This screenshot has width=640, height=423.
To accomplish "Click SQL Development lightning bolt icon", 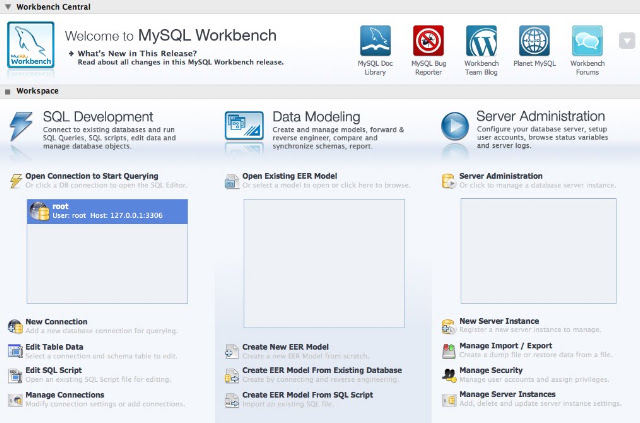I will click(x=21, y=127).
